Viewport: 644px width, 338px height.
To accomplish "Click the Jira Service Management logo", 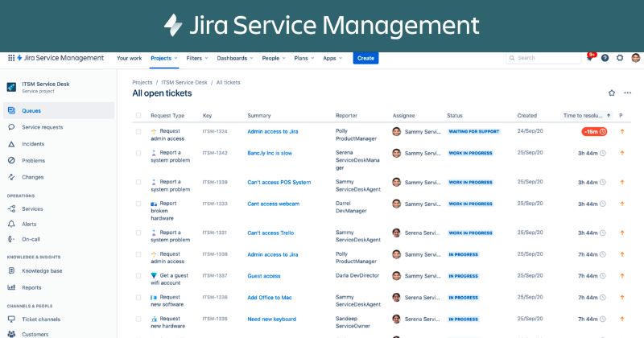I will [60, 58].
